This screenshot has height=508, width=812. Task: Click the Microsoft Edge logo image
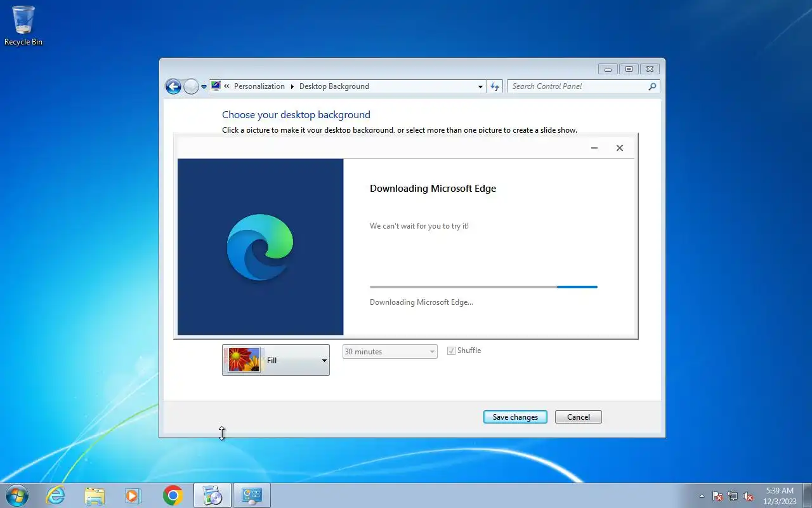tap(260, 247)
